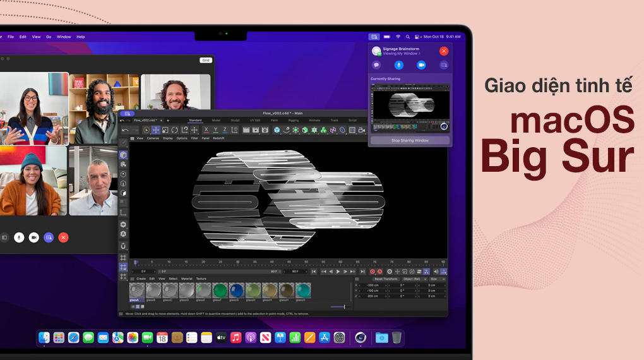This screenshot has width=644, height=360.
Task: Switch to the Sculpt layout tab
Action: coord(235,121)
